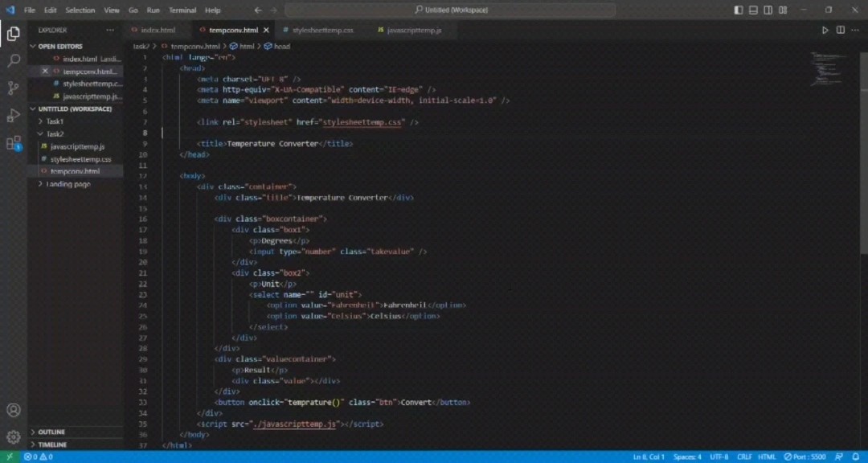Open the Search view in activity bar
This screenshot has height=463, width=868.
click(x=14, y=60)
